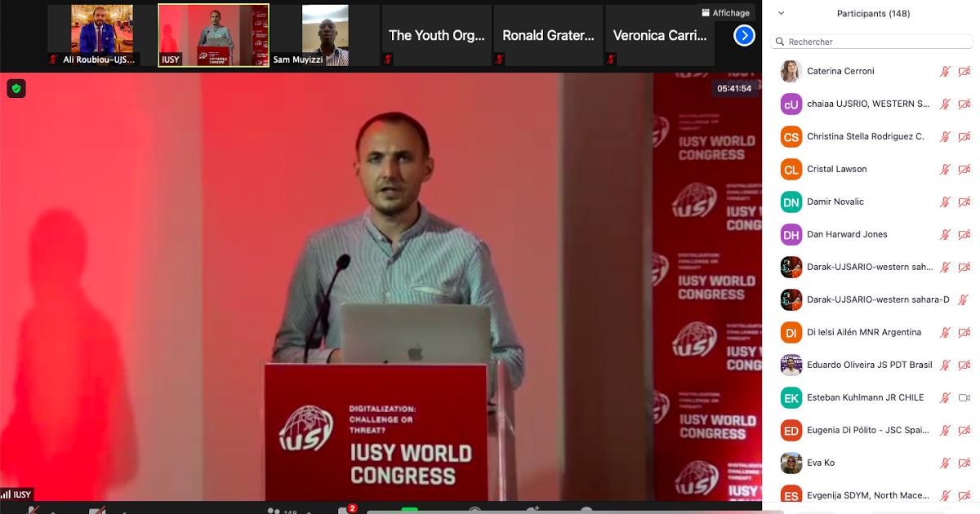Click the meeting timer 05:41:54
980x514 pixels.
click(x=734, y=88)
